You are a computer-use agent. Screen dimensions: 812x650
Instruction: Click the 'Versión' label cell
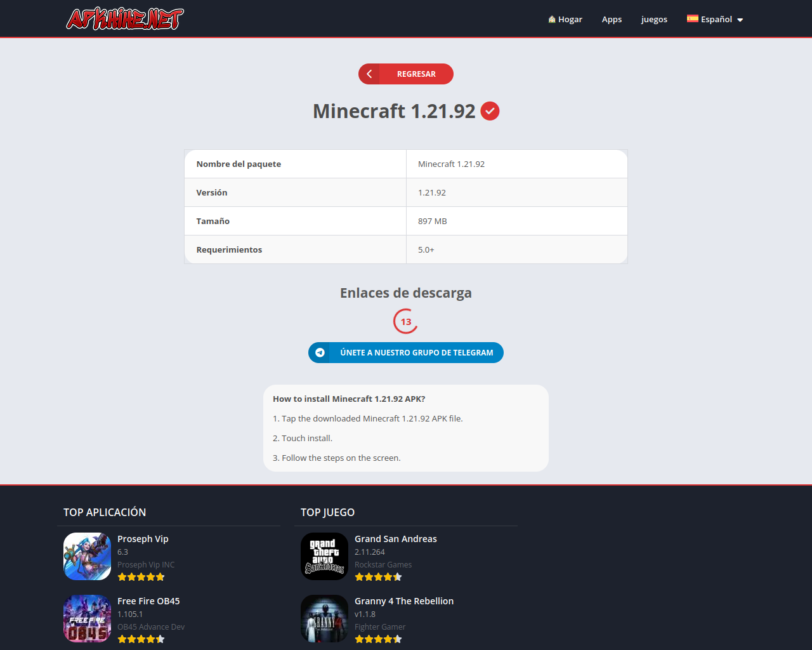click(296, 192)
